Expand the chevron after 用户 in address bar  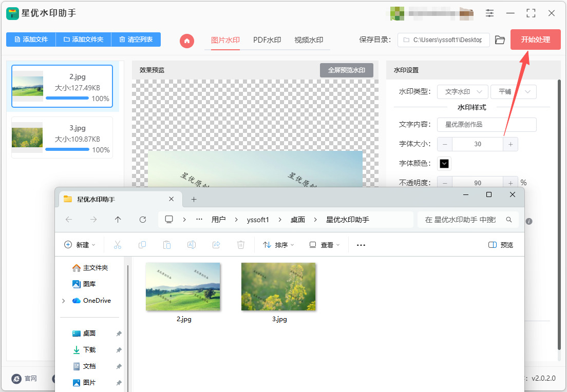click(236, 220)
